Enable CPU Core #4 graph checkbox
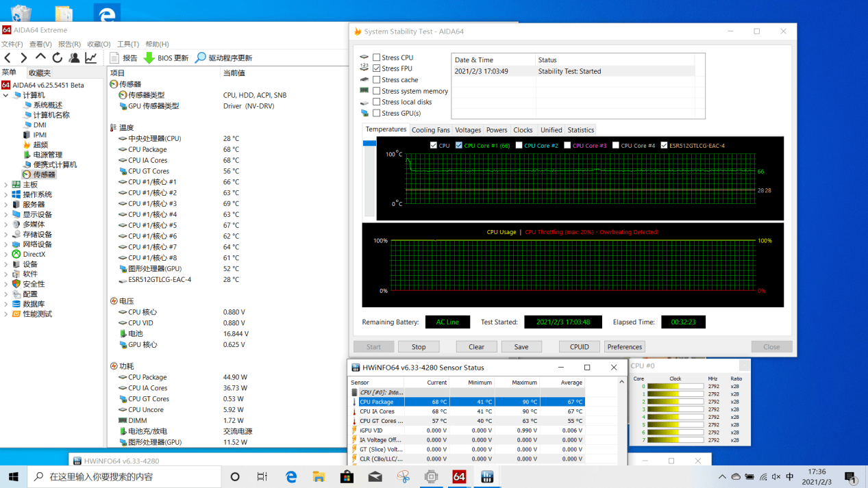The width and height of the screenshot is (868, 488). pyautogui.click(x=616, y=145)
